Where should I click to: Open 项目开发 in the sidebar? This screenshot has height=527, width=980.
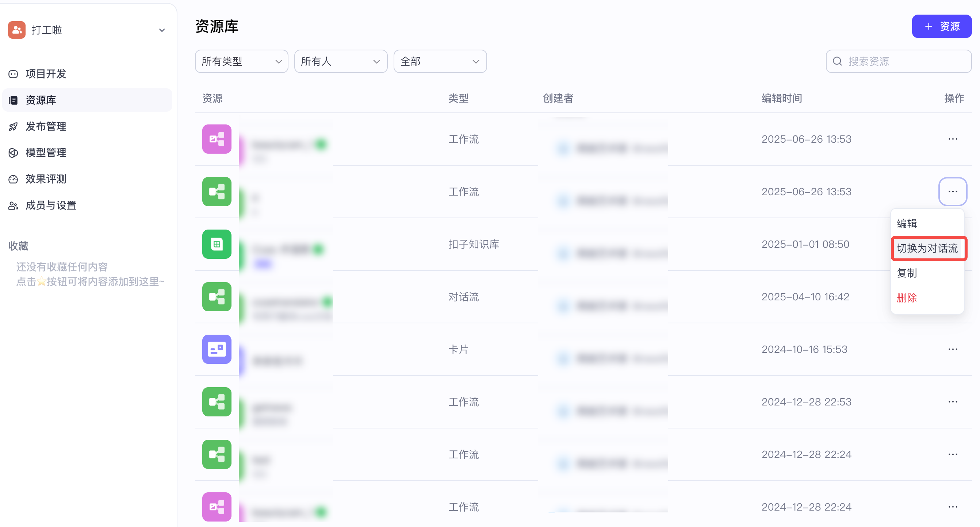(46, 74)
